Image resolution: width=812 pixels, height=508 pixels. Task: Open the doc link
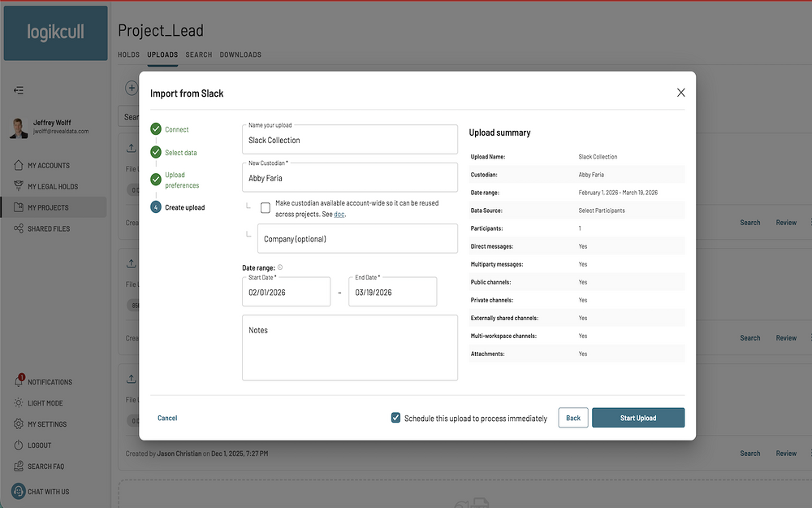tap(339, 214)
